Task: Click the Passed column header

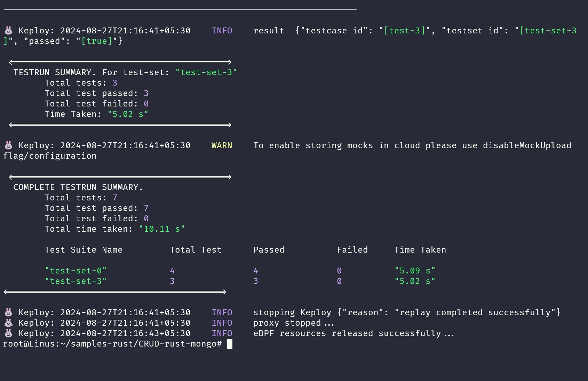Action: (269, 250)
